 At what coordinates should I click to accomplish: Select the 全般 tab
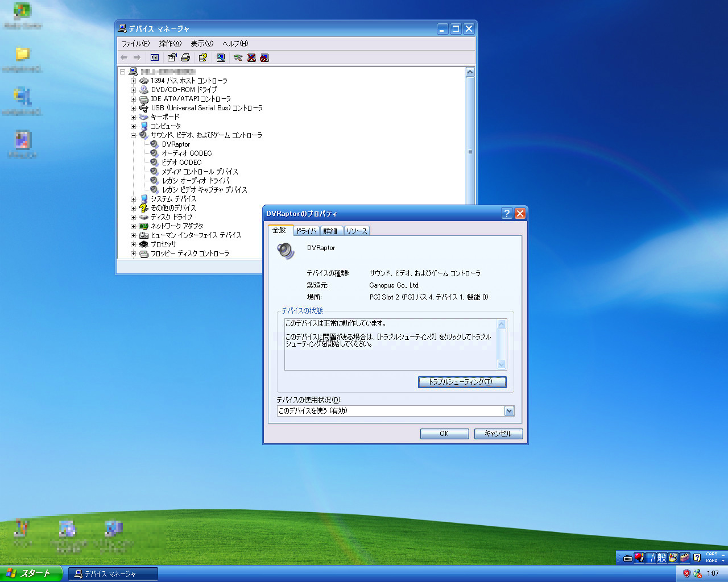pyautogui.click(x=279, y=230)
